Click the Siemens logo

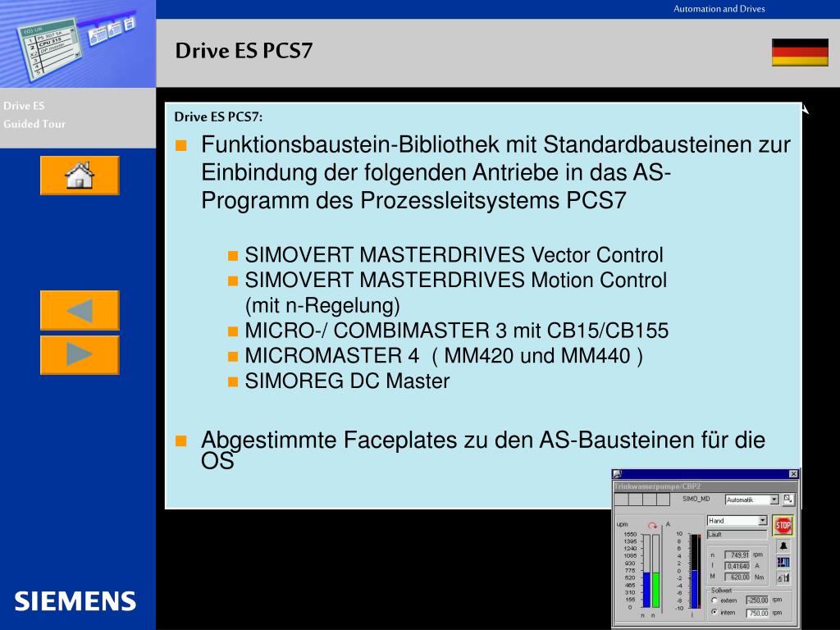(x=75, y=601)
